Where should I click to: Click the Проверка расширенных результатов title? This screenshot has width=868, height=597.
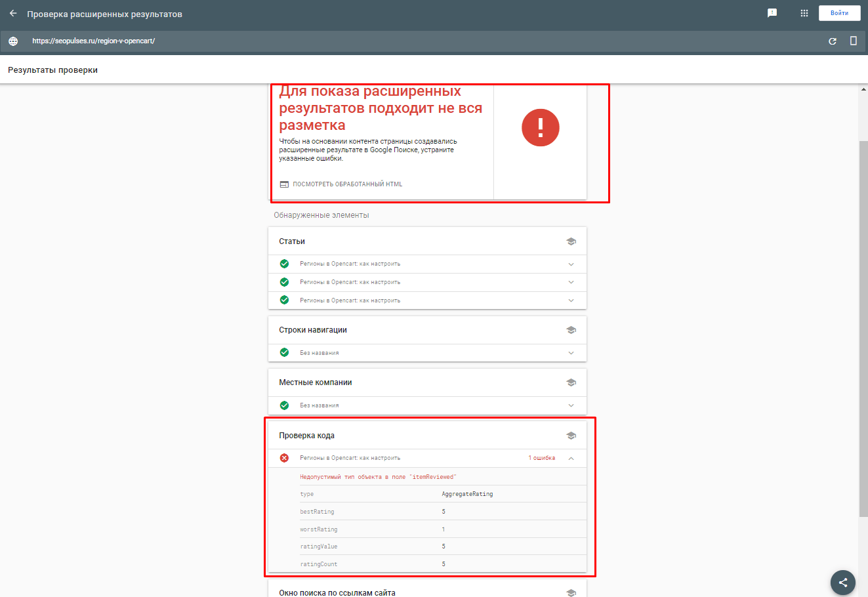[x=104, y=14]
